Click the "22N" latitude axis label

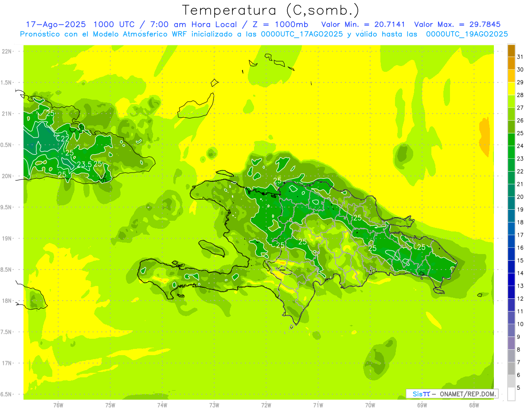pos(7,51)
